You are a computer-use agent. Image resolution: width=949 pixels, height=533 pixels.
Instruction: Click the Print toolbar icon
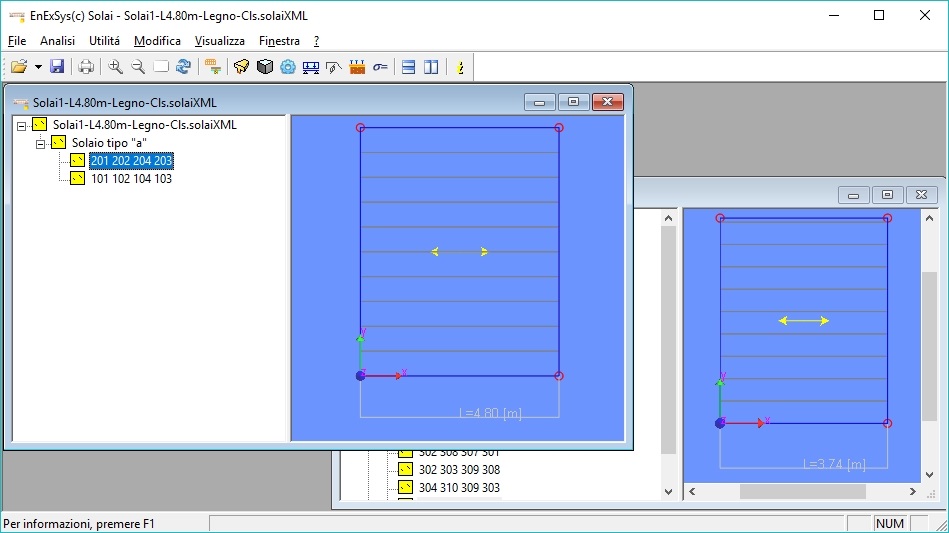[86, 67]
